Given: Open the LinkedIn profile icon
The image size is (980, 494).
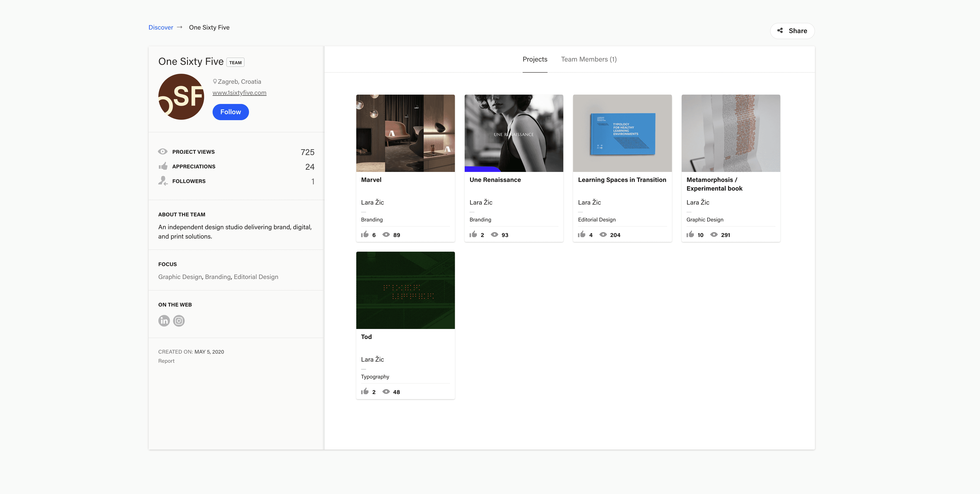Looking at the screenshot, I should click(x=164, y=321).
